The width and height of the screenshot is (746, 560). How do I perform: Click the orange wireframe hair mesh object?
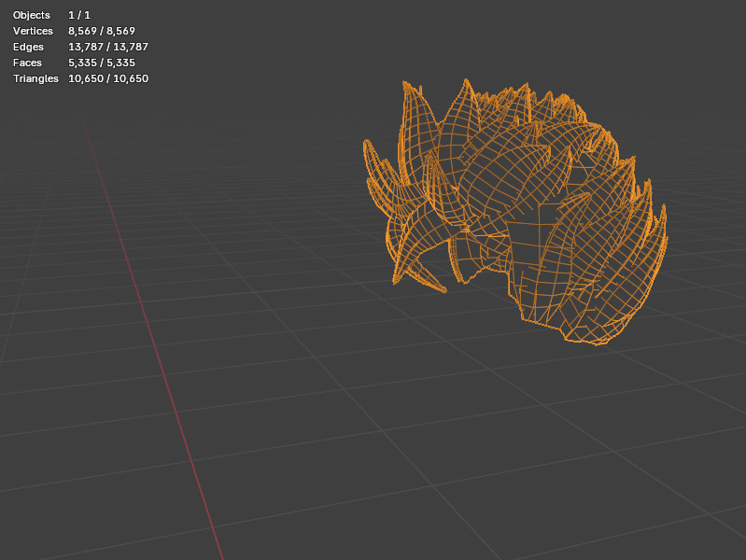coord(515,212)
